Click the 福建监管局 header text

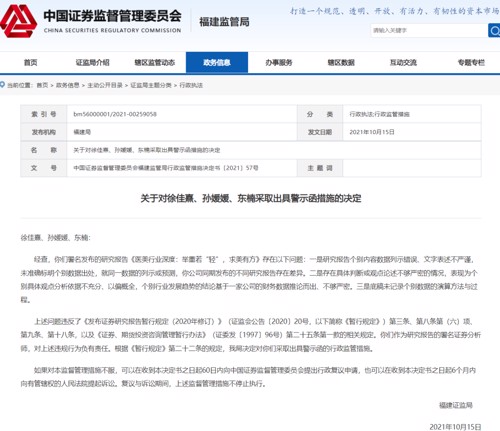click(224, 22)
